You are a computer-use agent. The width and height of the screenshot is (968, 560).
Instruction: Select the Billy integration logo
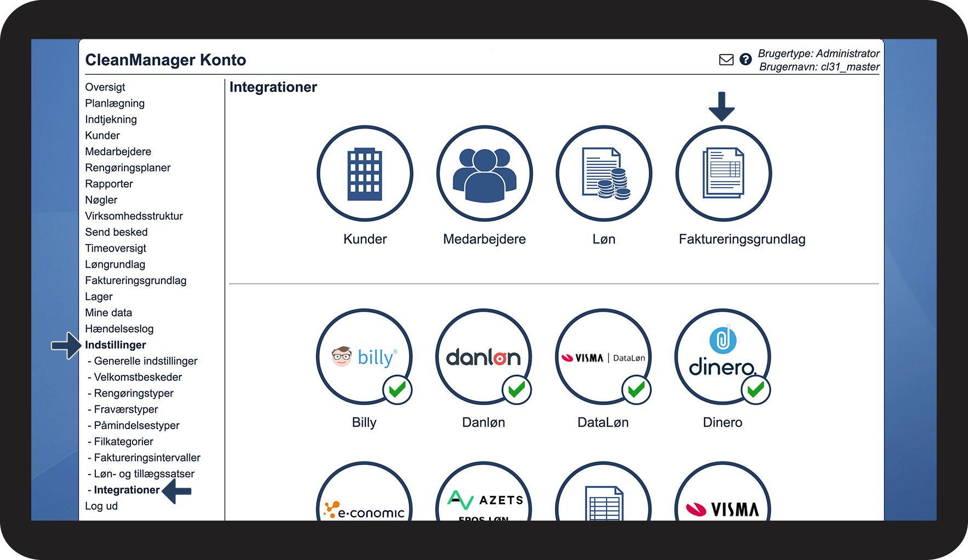click(x=364, y=357)
